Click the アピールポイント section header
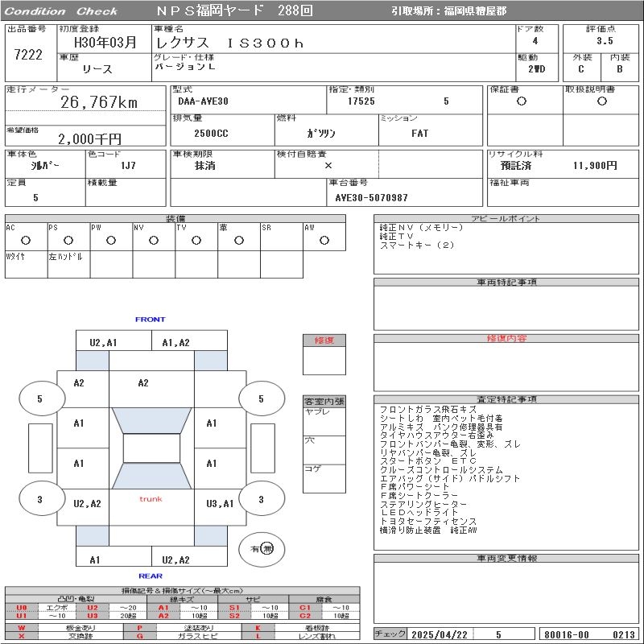 506,218
